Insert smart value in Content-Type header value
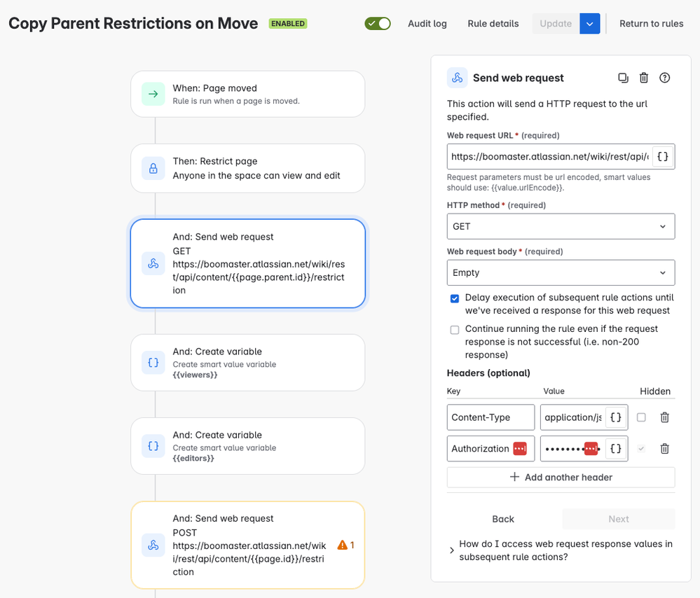Viewport: 700px width, 598px height. coord(616,417)
